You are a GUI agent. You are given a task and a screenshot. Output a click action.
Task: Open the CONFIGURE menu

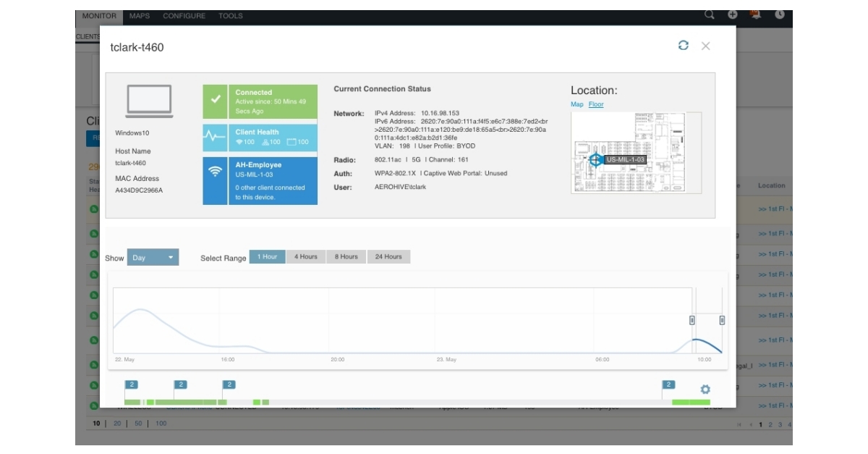pos(184,16)
